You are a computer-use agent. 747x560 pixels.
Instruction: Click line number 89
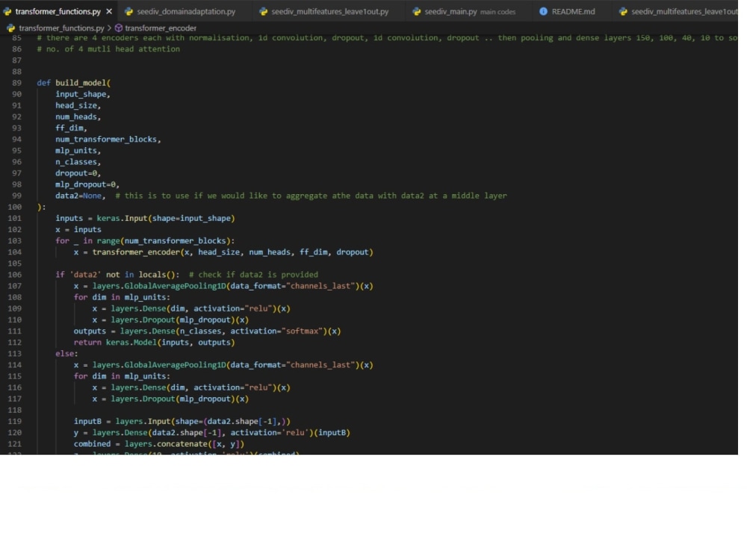(16, 83)
